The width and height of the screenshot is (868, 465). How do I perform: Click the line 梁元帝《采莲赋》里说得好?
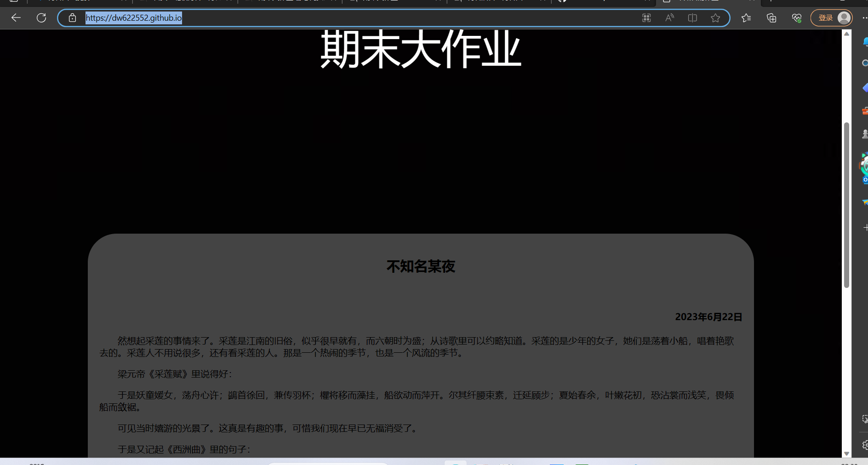point(175,374)
